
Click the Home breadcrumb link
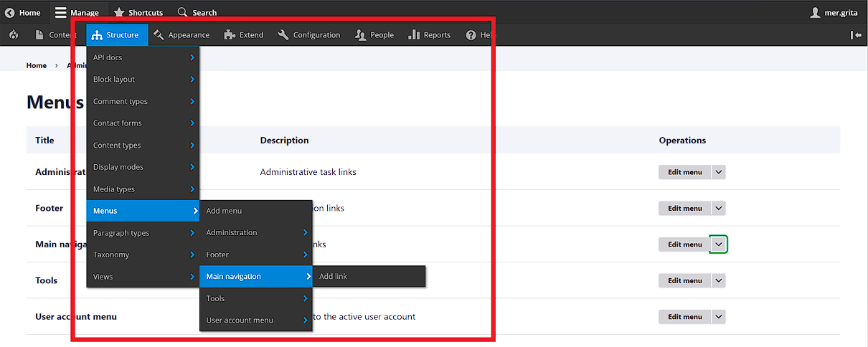pos(37,65)
